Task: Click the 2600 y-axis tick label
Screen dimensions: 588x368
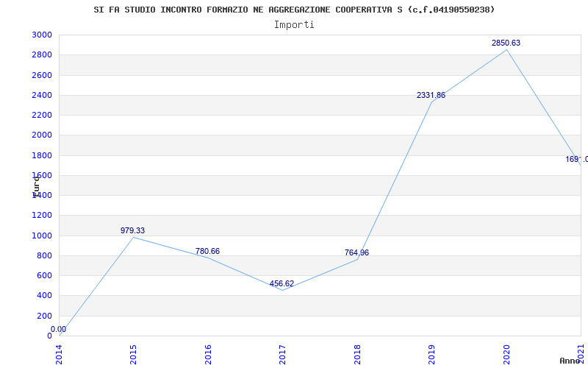Action: pyautogui.click(x=43, y=75)
